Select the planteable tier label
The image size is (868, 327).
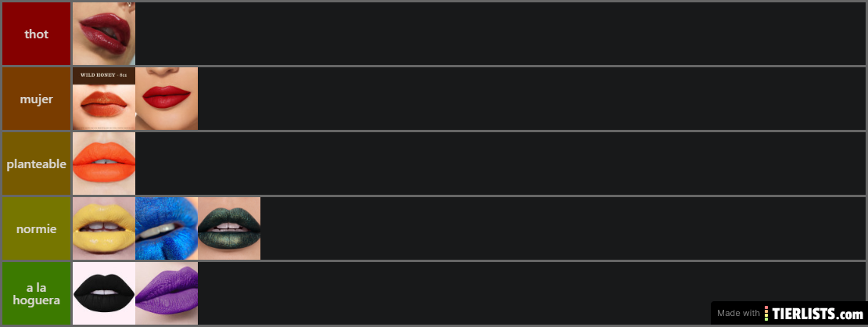pyautogui.click(x=37, y=163)
